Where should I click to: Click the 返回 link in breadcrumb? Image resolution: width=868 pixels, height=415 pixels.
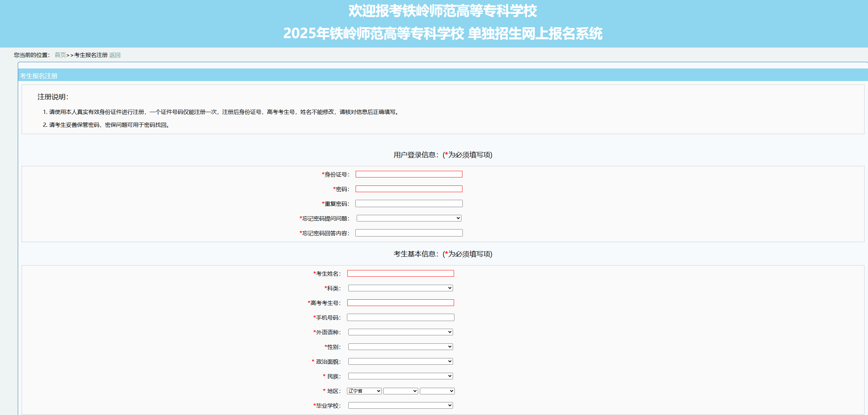pyautogui.click(x=115, y=55)
